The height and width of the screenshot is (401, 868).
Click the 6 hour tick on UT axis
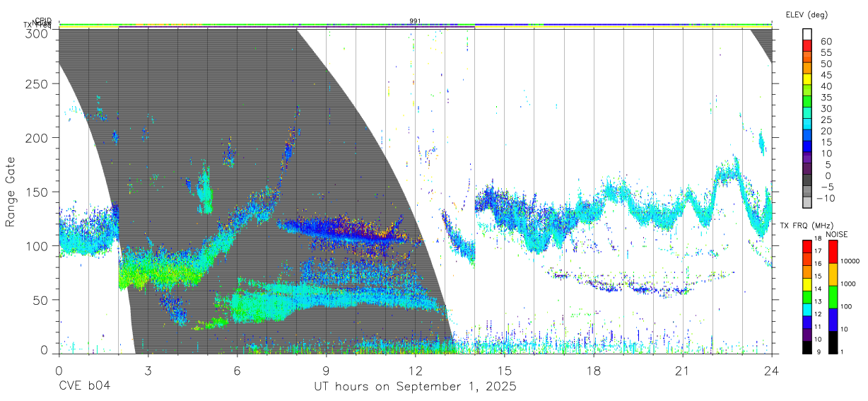tap(237, 371)
